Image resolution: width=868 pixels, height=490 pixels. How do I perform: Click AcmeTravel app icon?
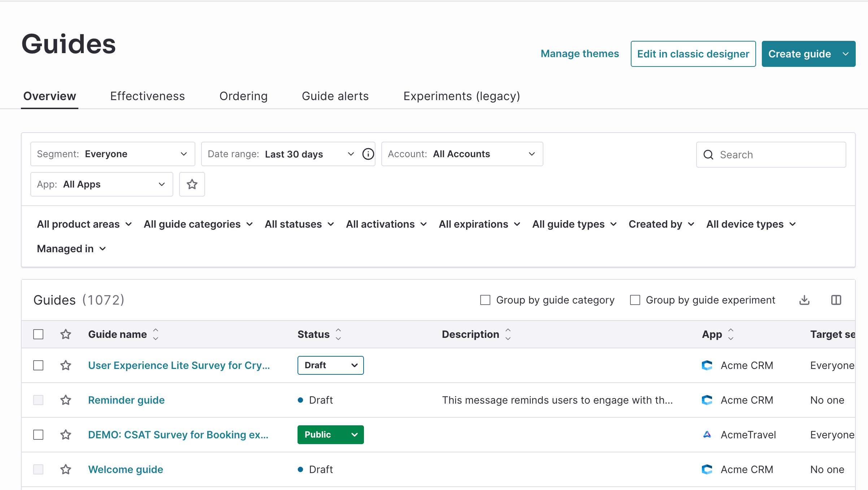707,435
